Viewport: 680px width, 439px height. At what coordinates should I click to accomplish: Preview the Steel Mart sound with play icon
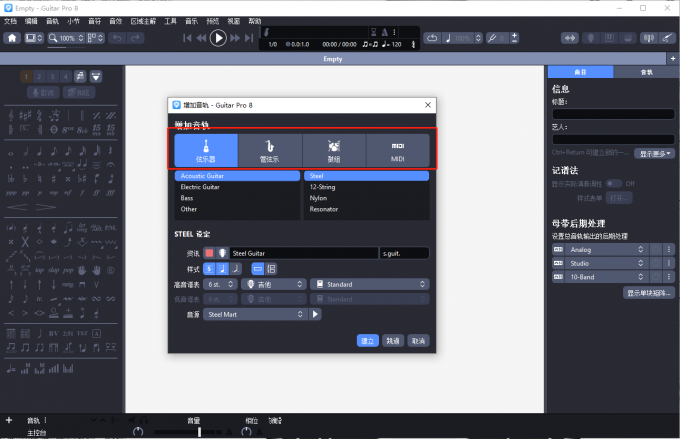[x=316, y=314]
